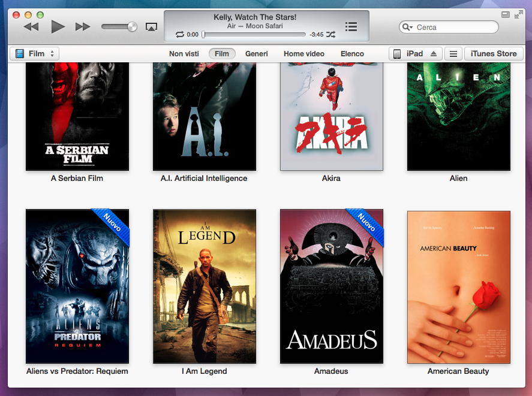Viewport: 532px width, 396px height.
Task: Select the Film tab
Action: click(x=222, y=53)
